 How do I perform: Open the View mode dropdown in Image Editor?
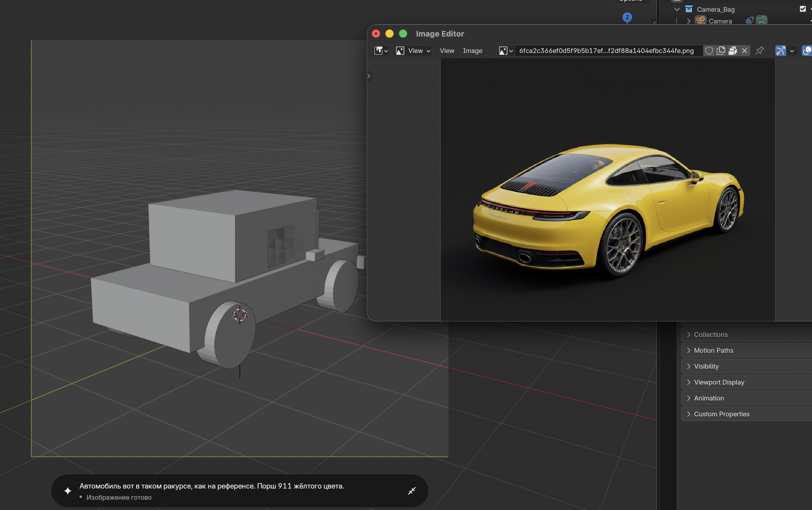tap(413, 51)
